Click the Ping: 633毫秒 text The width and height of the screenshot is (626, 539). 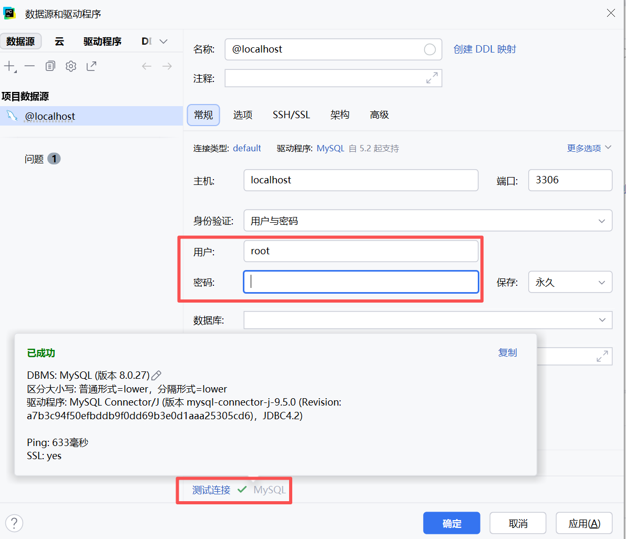(x=57, y=442)
